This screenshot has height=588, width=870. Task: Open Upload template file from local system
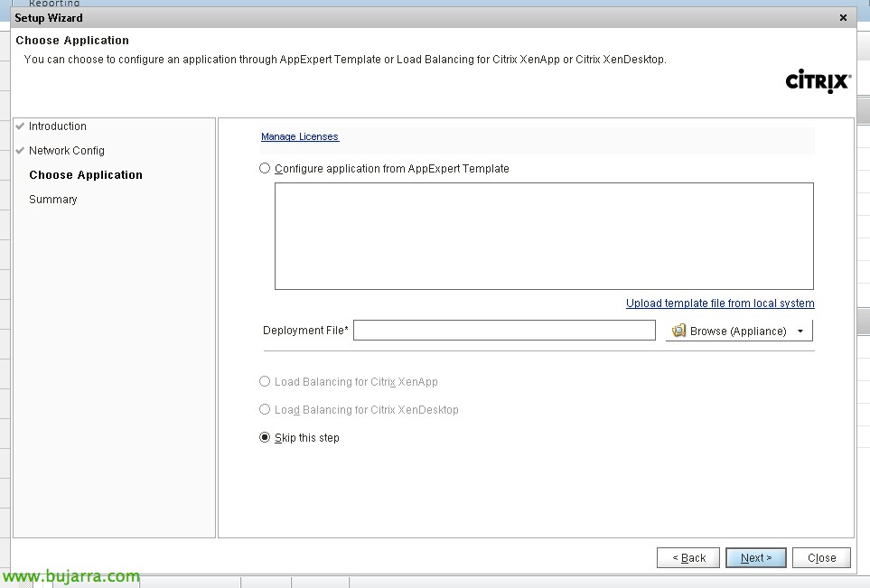point(720,303)
